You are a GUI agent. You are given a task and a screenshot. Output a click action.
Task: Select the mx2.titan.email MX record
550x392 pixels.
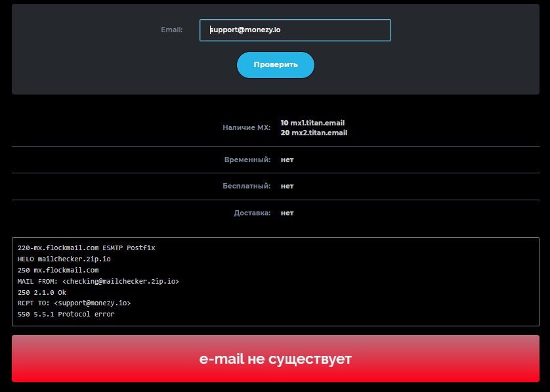click(x=314, y=133)
